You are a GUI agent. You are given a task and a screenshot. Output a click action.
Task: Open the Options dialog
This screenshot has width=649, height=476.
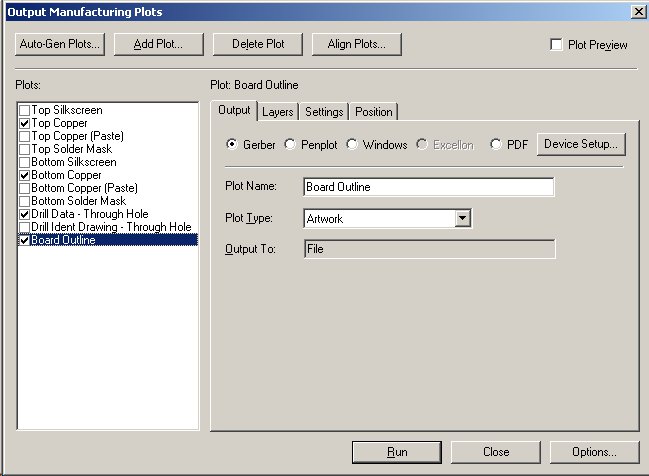pyautogui.click(x=594, y=452)
